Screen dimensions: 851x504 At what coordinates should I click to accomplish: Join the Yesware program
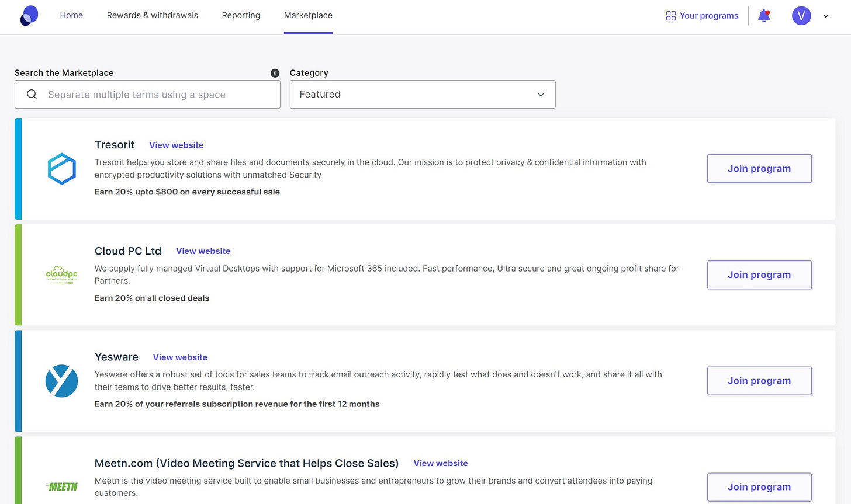pyautogui.click(x=759, y=381)
